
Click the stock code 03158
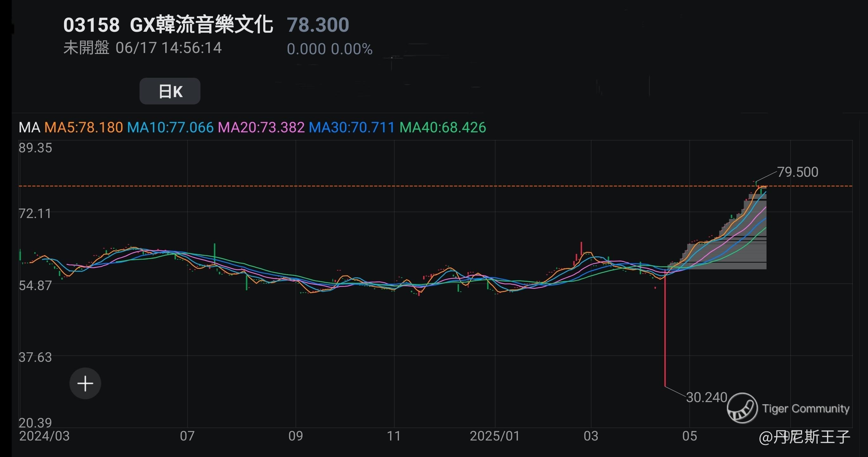[91, 25]
